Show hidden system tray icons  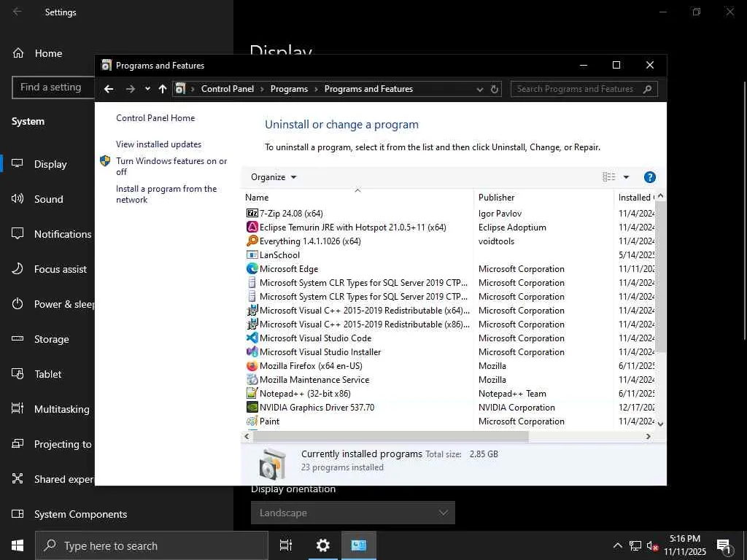tap(617, 545)
